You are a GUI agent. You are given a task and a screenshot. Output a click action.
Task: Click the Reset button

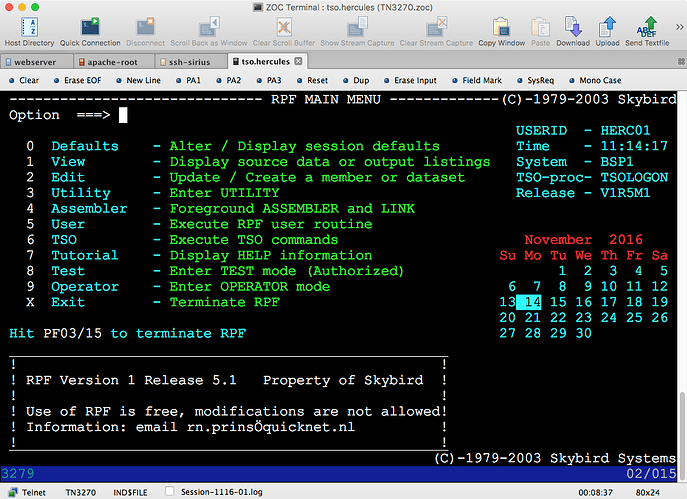[x=312, y=80]
